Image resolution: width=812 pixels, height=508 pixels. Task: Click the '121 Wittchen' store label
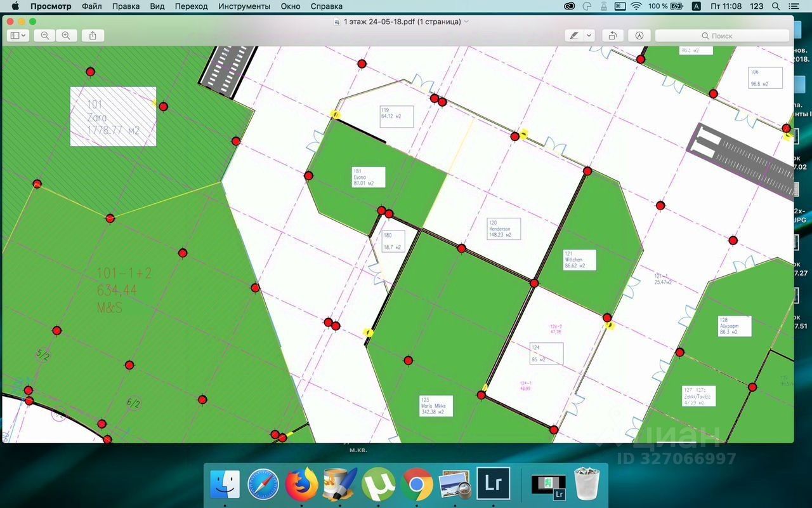tap(580, 260)
